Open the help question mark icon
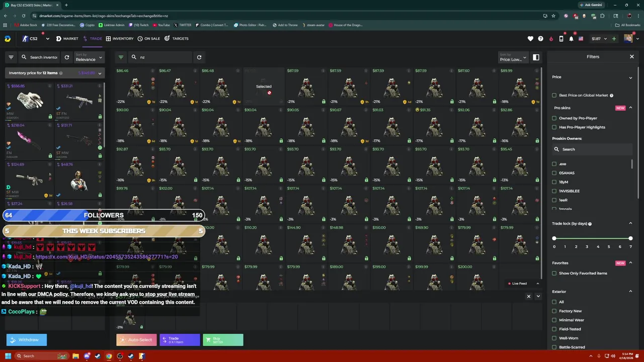 (x=540, y=39)
